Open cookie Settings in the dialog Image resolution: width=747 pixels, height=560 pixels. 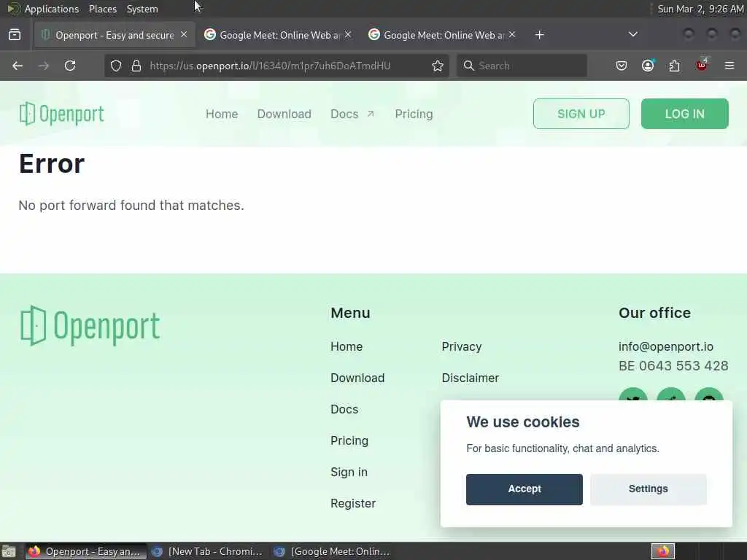(648, 489)
